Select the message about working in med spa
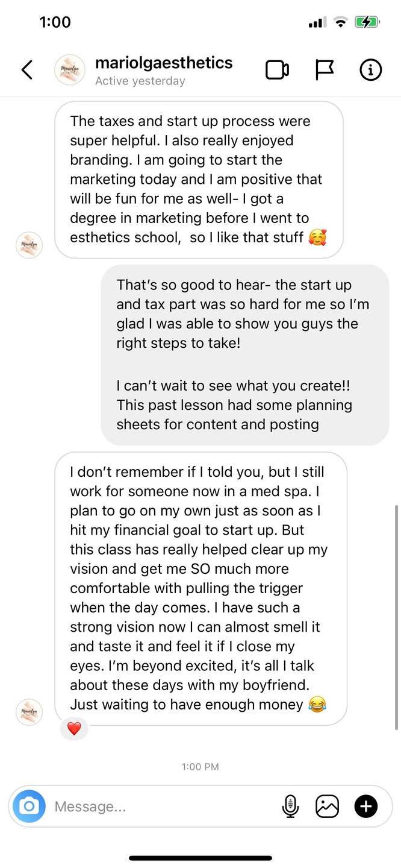 [200, 588]
